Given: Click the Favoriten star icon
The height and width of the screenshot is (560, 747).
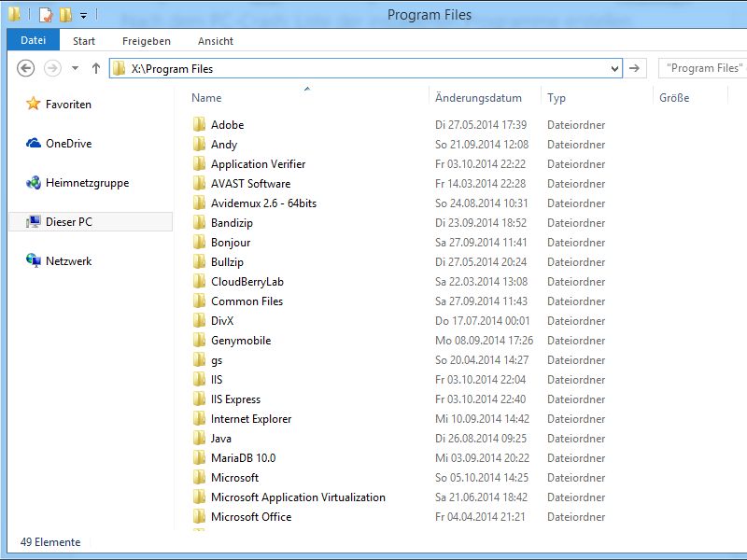Looking at the screenshot, I should (x=34, y=104).
